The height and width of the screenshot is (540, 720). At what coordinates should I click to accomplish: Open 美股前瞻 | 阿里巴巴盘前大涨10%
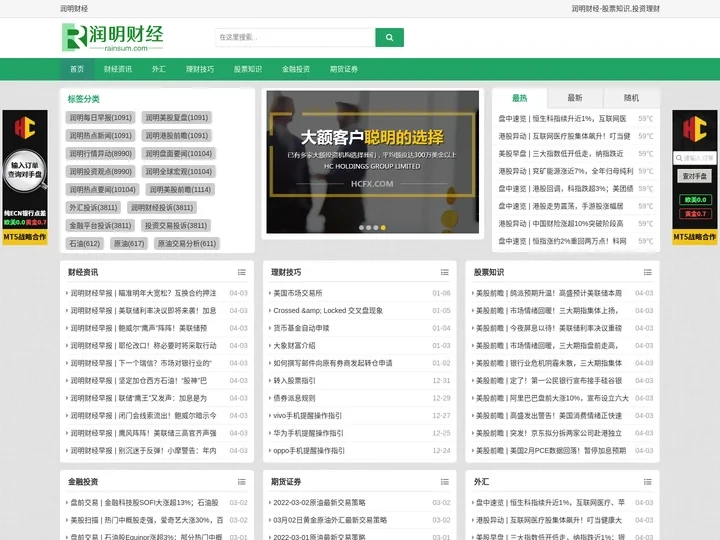(x=552, y=398)
